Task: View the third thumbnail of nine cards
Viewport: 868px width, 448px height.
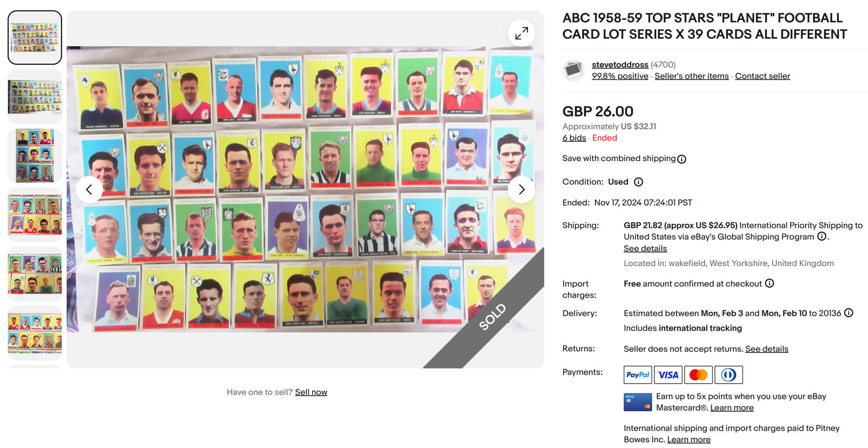Action: click(35, 156)
